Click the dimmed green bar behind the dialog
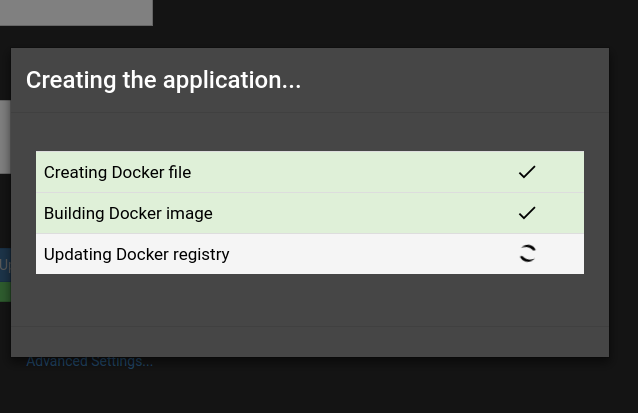This screenshot has height=413, width=638. point(5,292)
